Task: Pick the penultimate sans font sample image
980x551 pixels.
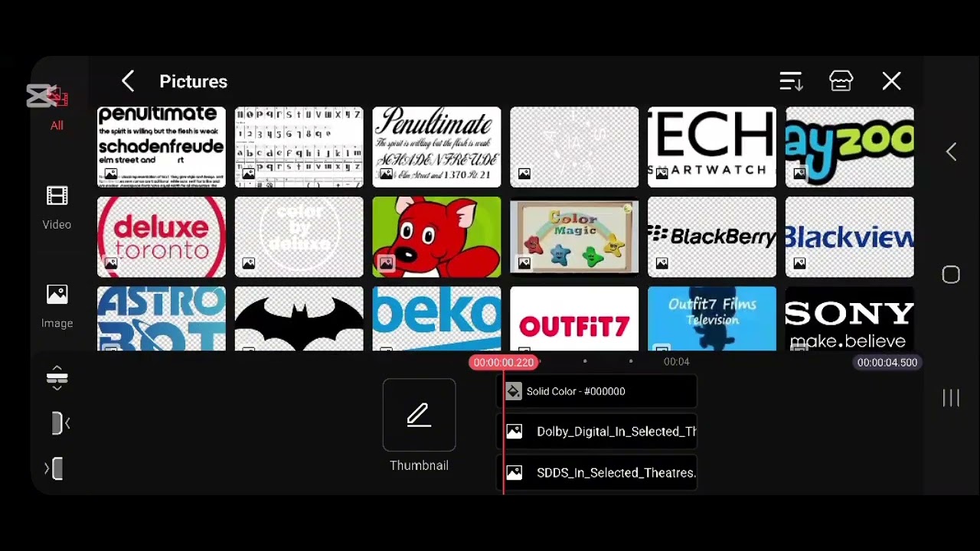Action: 162,147
